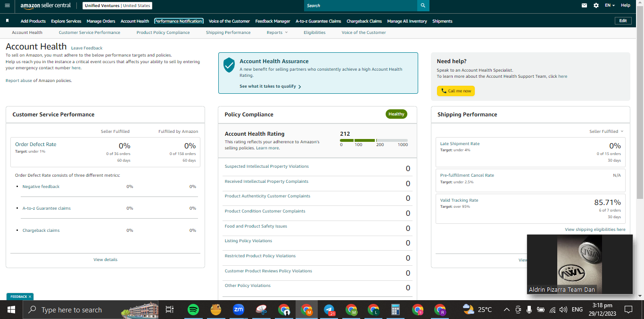Open Feedback Manager

point(273,21)
